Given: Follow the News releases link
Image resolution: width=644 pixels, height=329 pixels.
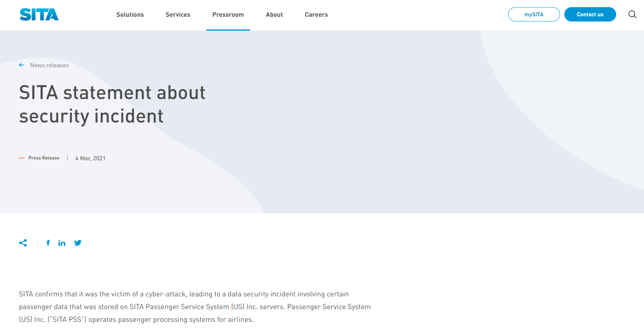Looking at the screenshot, I should 49,65.
